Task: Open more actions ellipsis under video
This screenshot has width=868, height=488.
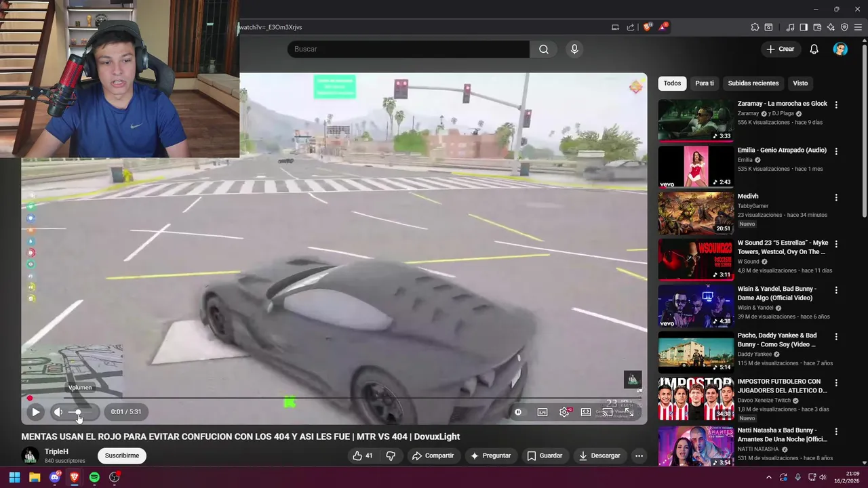Action: (639, 455)
